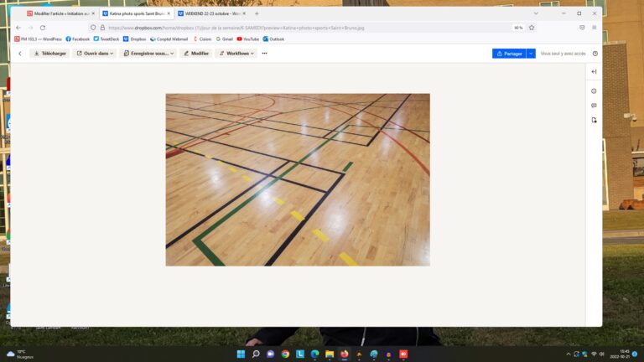Reload the page with the refresh icon
The image size is (644, 362).
43,28
